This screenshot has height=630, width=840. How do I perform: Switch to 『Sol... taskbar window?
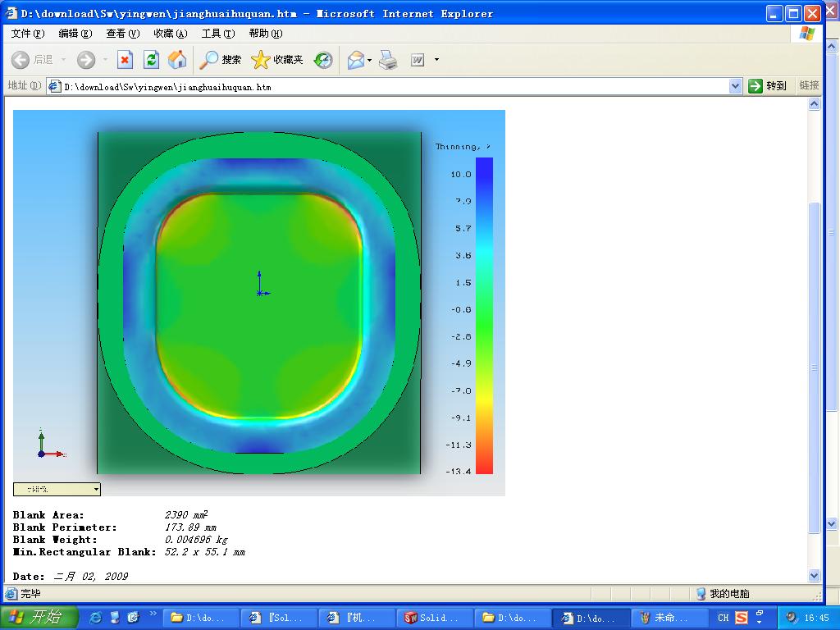pyautogui.click(x=278, y=618)
